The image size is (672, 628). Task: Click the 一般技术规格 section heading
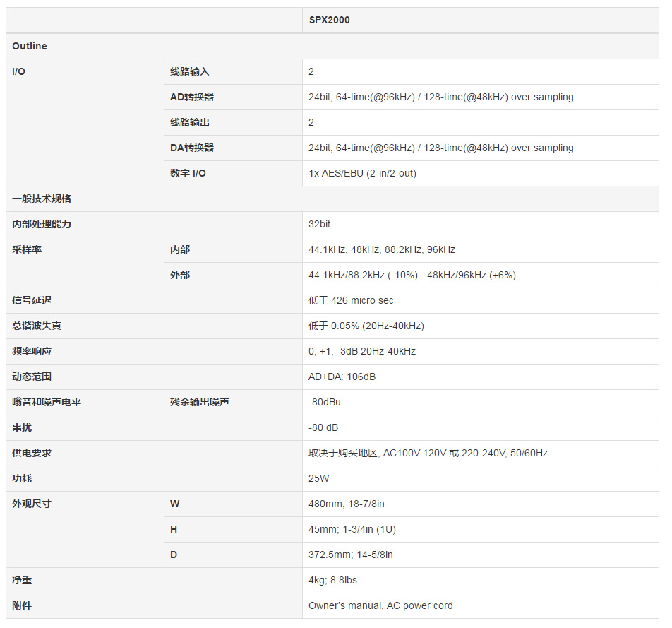click(x=42, y=199)
